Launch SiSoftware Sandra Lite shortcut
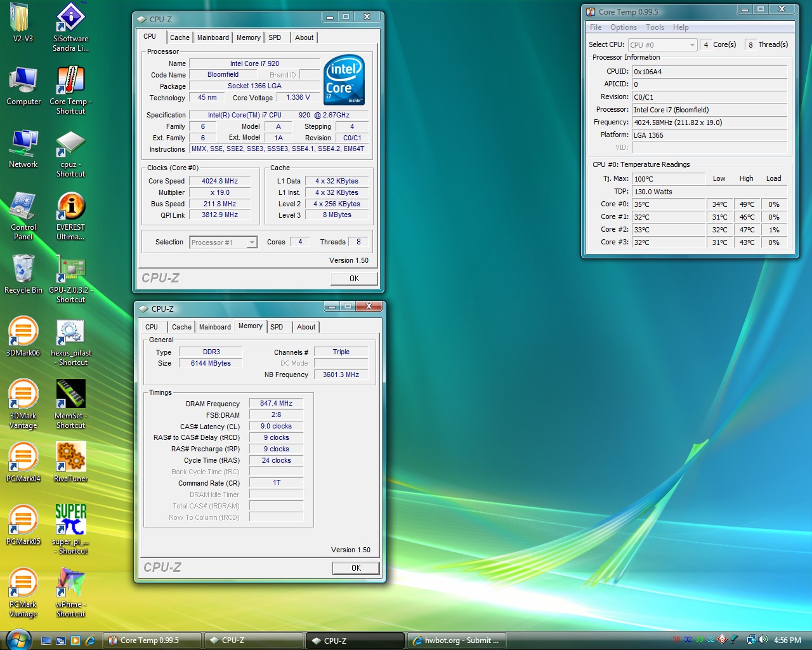 [70, 27]
